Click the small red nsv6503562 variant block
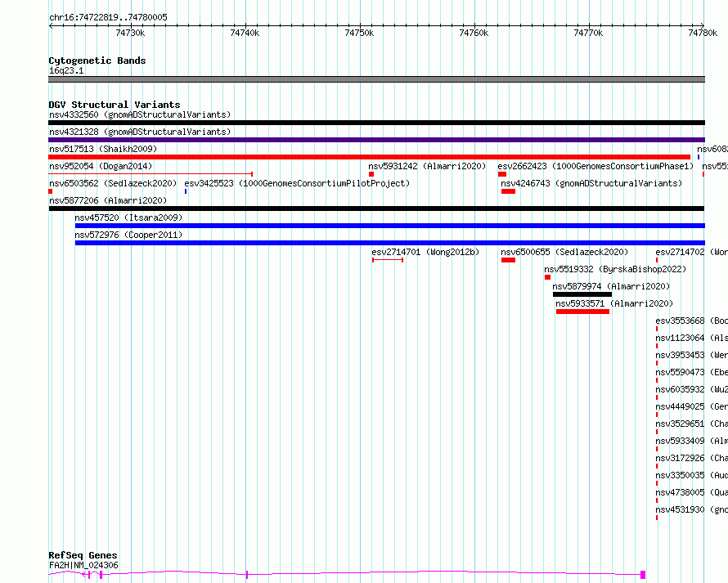 point(51,191)
